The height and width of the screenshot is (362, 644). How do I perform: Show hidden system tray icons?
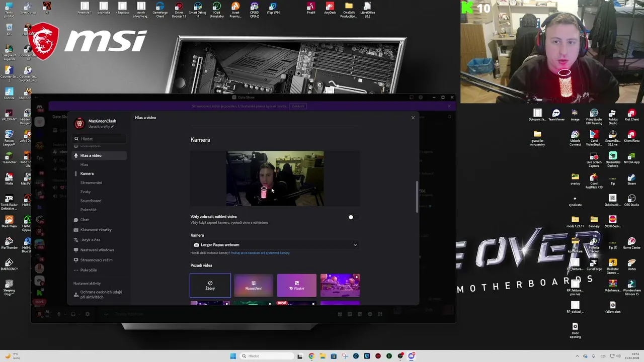point(577,356)
